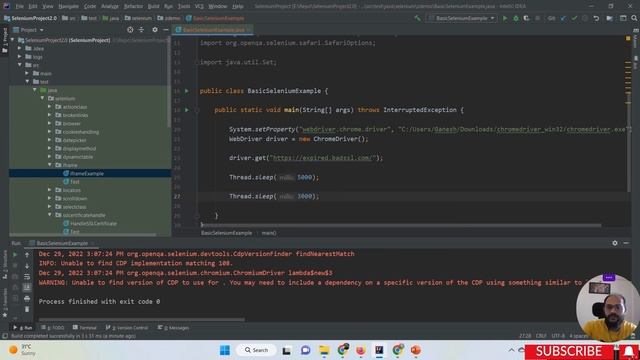Viewport: 640px width, 360px height.
Task: Click horizontal scrollbar in Run console
Action: click(x=141, y=320)
